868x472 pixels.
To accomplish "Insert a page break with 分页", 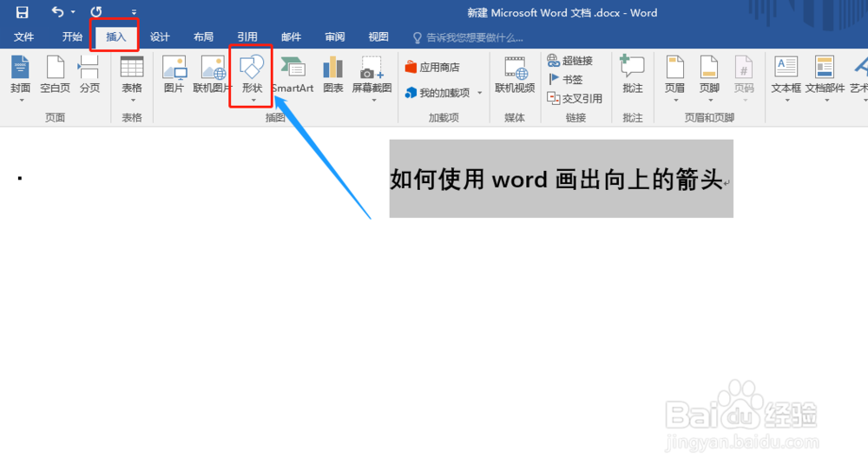I will tap(89, 74).
